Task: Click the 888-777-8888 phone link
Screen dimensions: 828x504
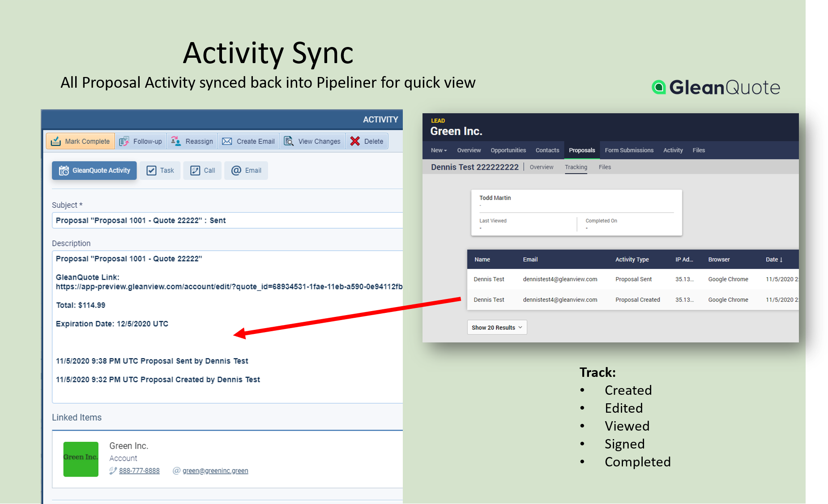Action: (x=139, y=471)
